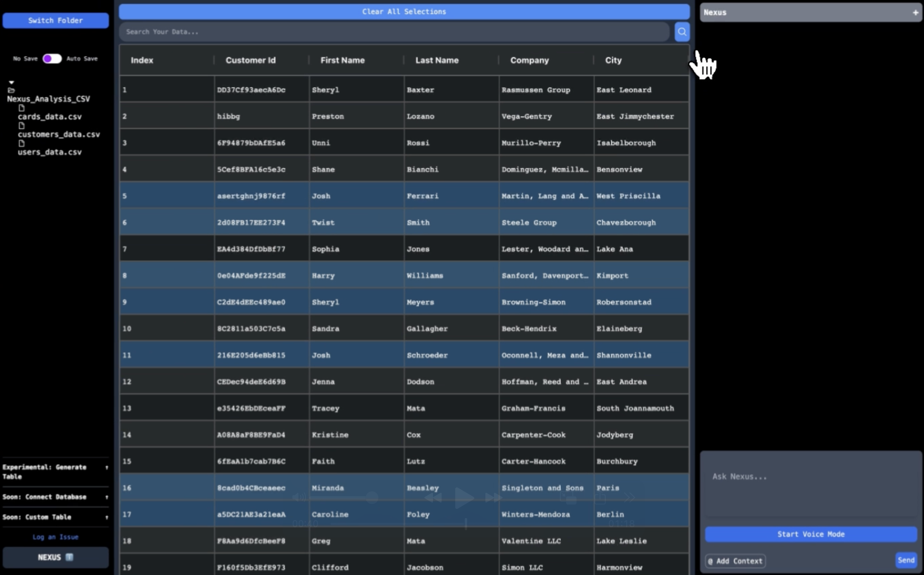
Task: Click Start Voice Mode button
Action: tap(811, 534)
